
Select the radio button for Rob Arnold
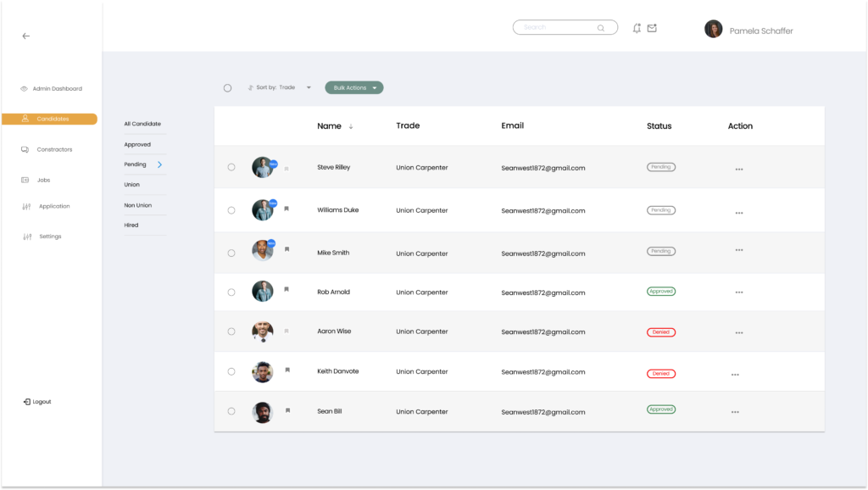[x=231, y=292]
